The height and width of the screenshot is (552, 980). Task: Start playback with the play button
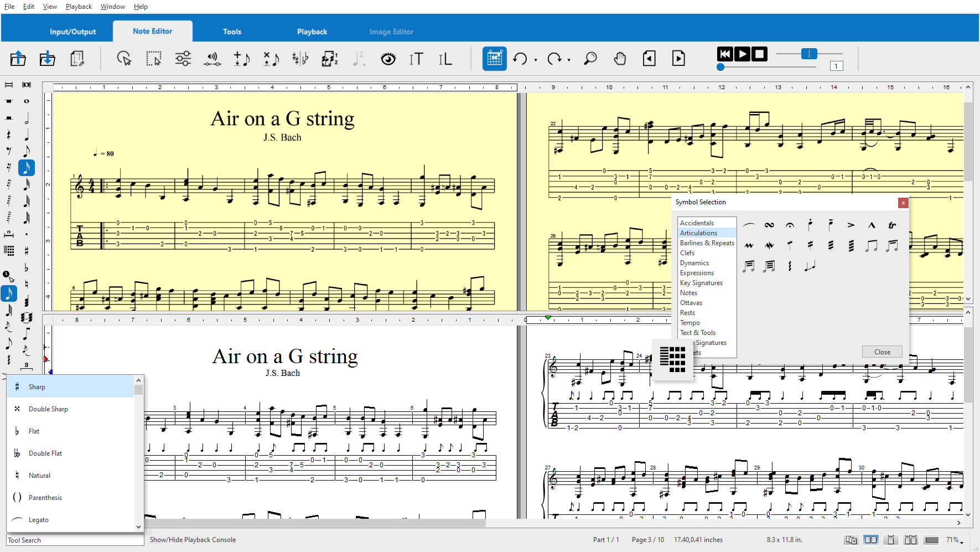point(743,54)
